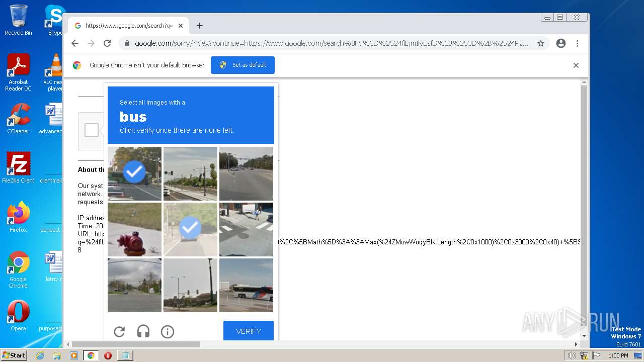Click Chrome taskbar button
The image size is (644, 362).
click(x=91, y=355)
